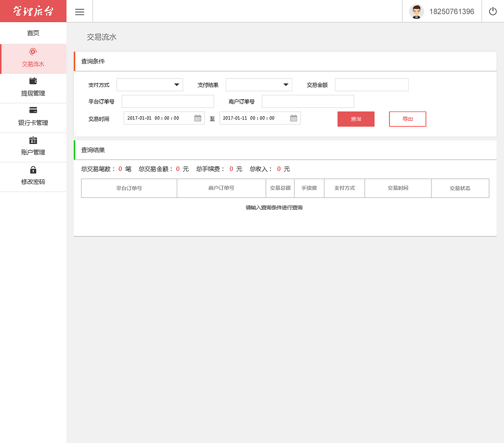
Task: Open 银行卡管理 menu item
Action: pos(33,118)
